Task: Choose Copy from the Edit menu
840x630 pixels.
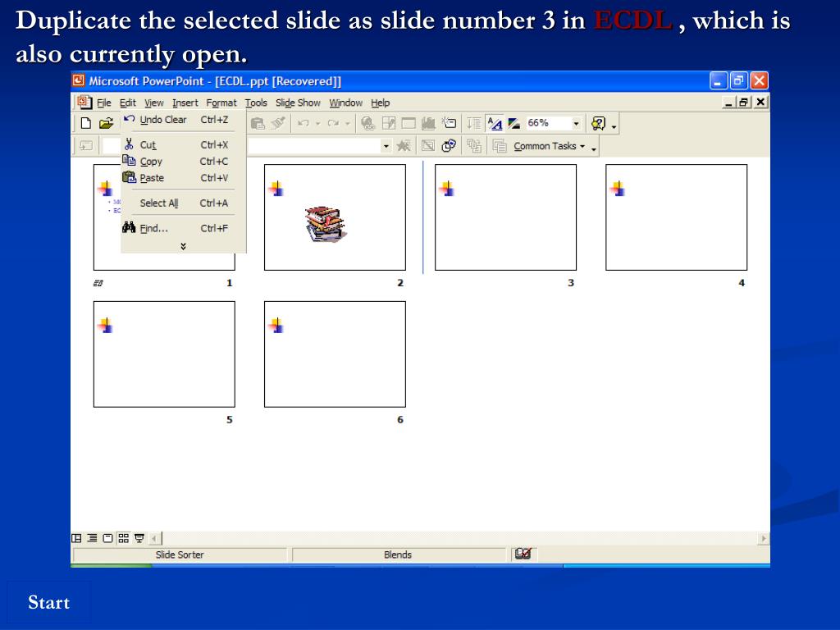Action: pyautogui.click(x=183, y=162)
